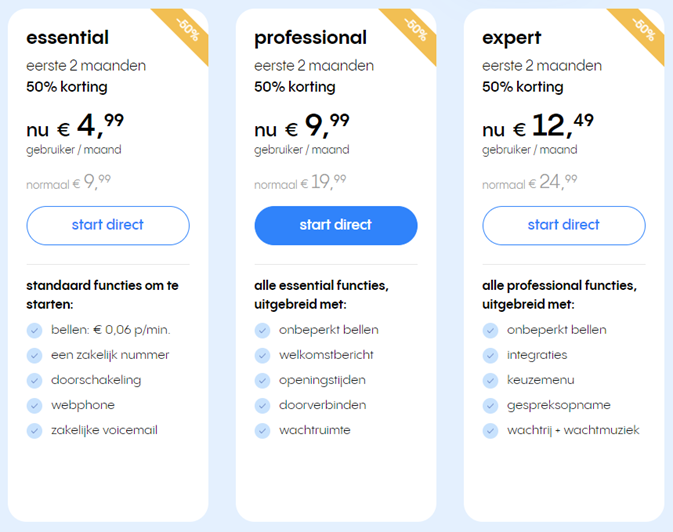Select the professional plan title
This screenshot has height=532, width=673.
[310, 38]
